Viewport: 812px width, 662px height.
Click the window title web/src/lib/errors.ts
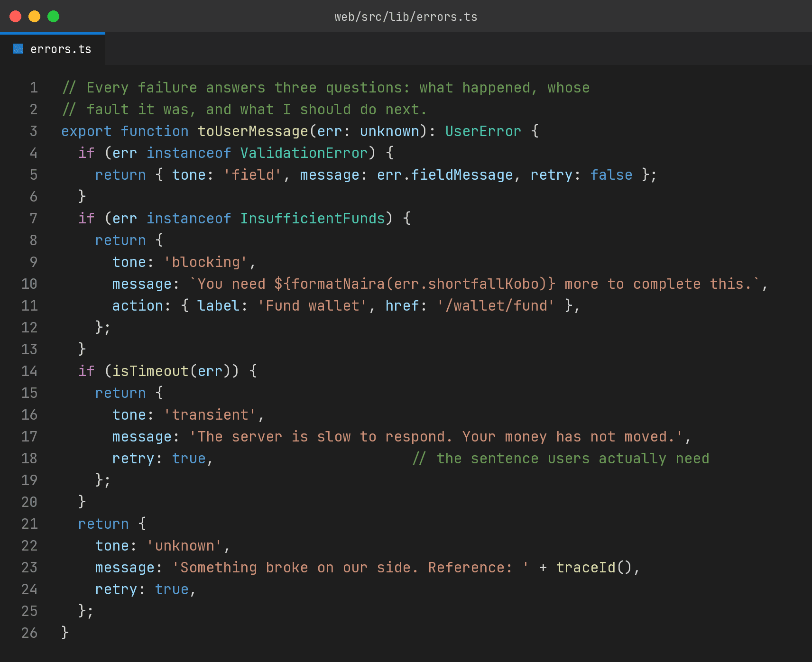pyautogui.click(x=406, y=17)
